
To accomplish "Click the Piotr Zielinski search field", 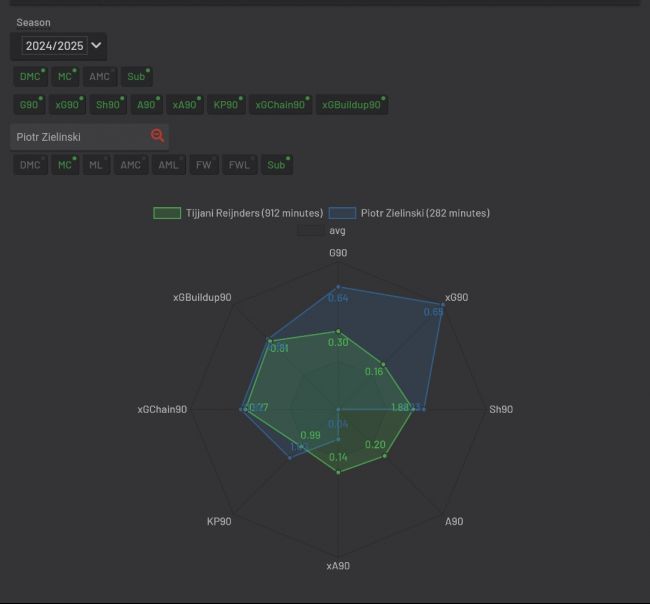I will coord(79,137).
